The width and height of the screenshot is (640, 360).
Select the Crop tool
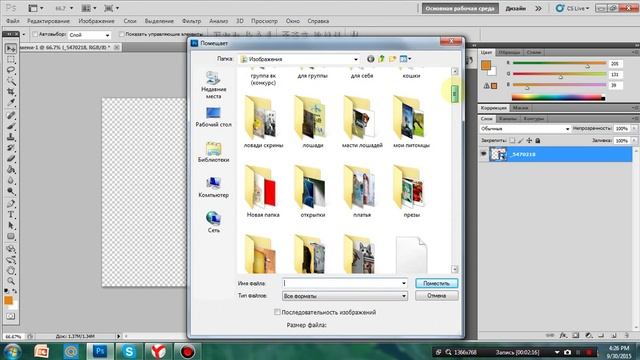click(x=11, y=91)
